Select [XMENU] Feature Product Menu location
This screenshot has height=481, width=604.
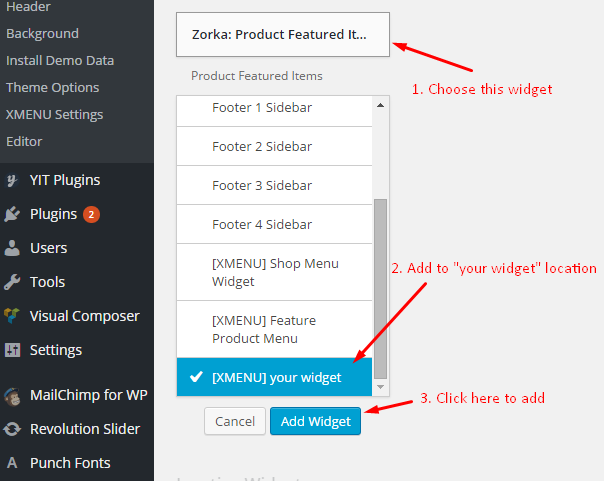[x=274, y=329]
